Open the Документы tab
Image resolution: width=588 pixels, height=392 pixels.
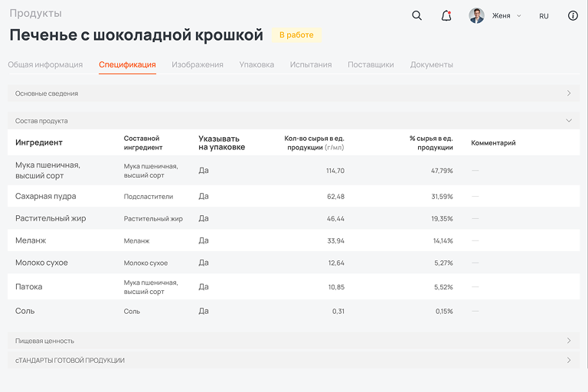pos(432,65)
